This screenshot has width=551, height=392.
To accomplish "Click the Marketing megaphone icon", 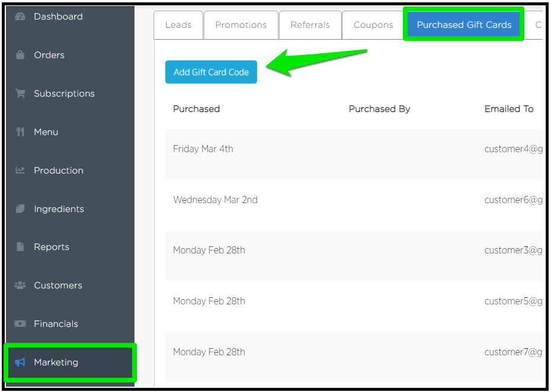I will coord(20,362).
